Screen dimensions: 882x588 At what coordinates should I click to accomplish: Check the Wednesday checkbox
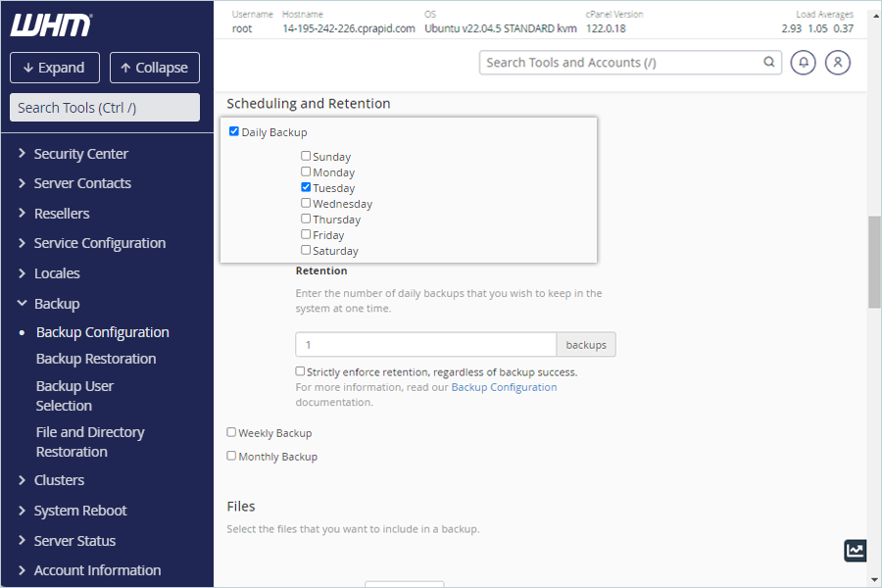[306, 203]
